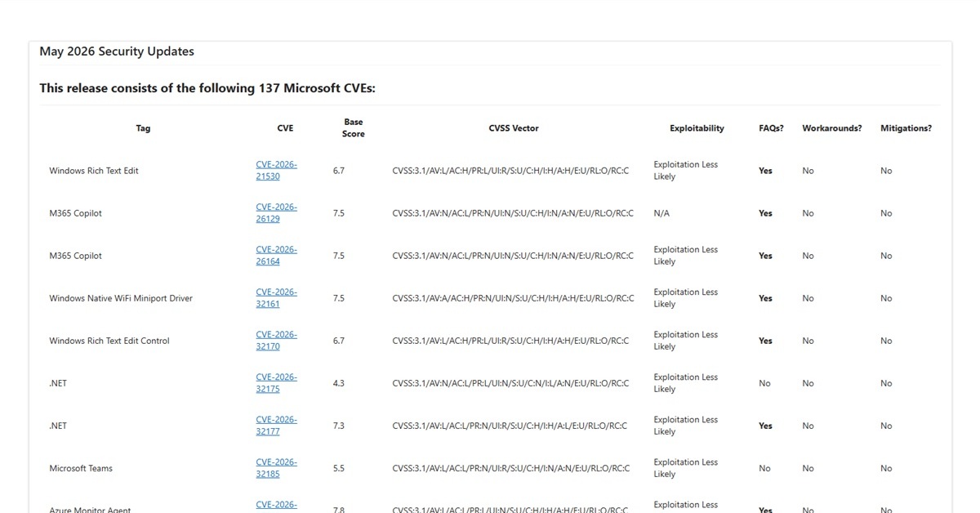Click the M365 Copilot tag for CVE-2026-26129
The image size is (980, 513).
pyautogui.click(x=76, y=213)
